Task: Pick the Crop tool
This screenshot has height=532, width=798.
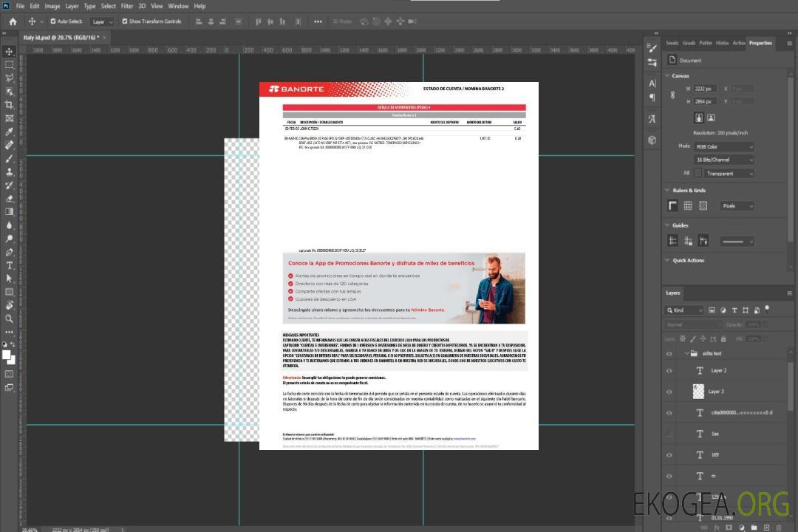Action: (x=10, y=105)
